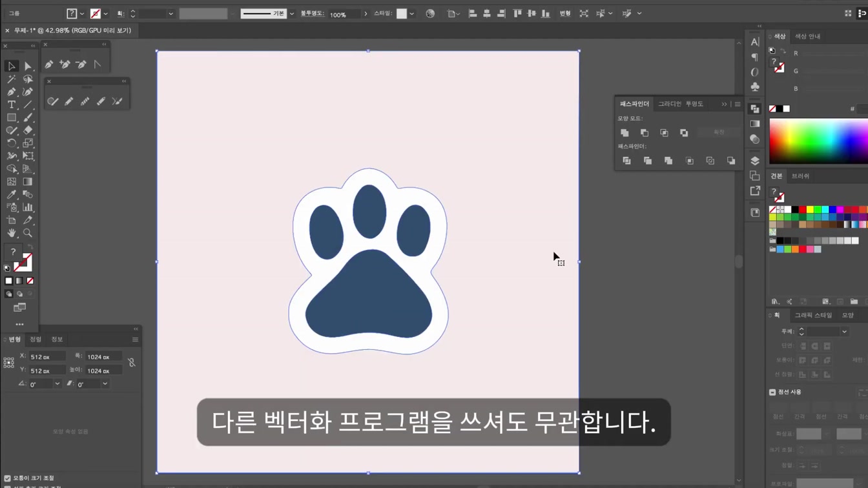This screenshot has width=868, height=488.
Task: Pick color from RGB spectrum bar
Action: click(818, 142)
